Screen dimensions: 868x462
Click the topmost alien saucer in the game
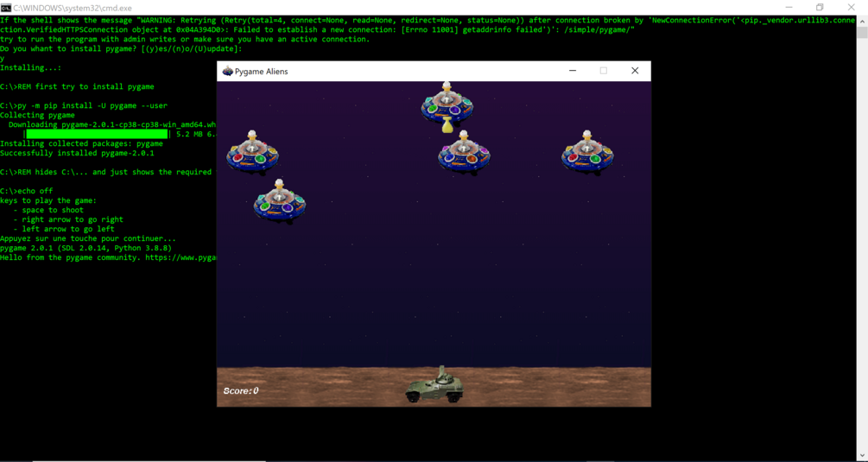[x=447, y=103]
